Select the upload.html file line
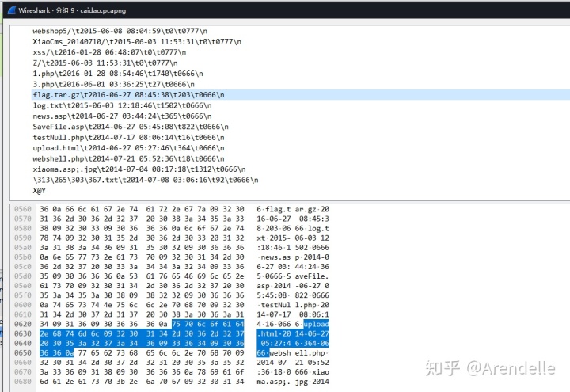Screen dimensions: 570x392 128,148
